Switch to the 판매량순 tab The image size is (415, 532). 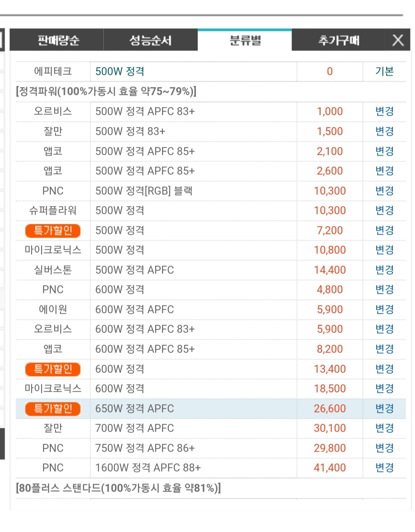(x=57, y=40)
